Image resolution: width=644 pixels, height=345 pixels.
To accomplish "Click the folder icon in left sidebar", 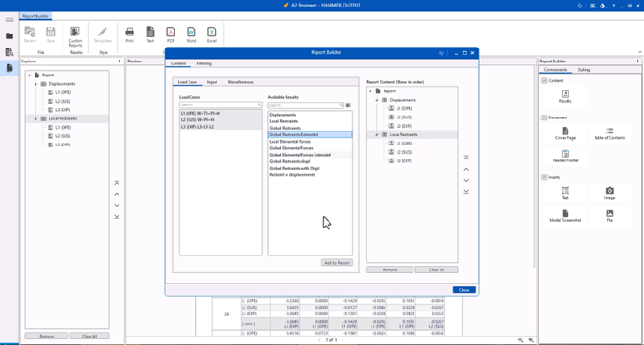I will pos(9,36).
